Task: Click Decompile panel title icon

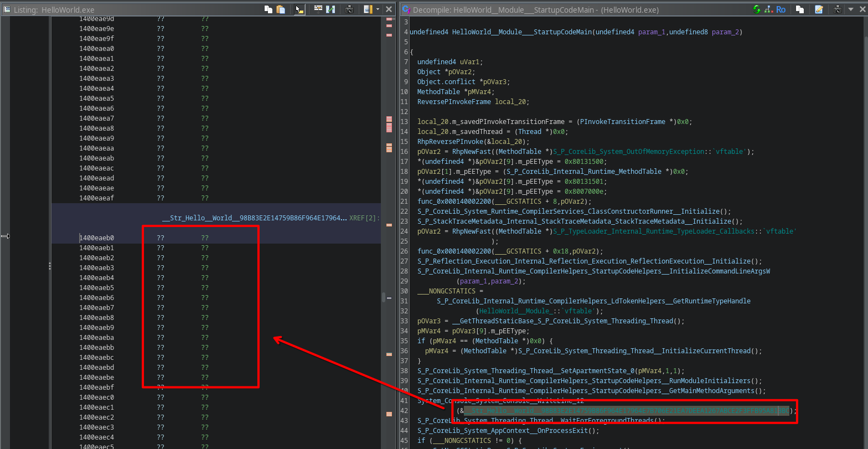Action: (x=406, y=9)
